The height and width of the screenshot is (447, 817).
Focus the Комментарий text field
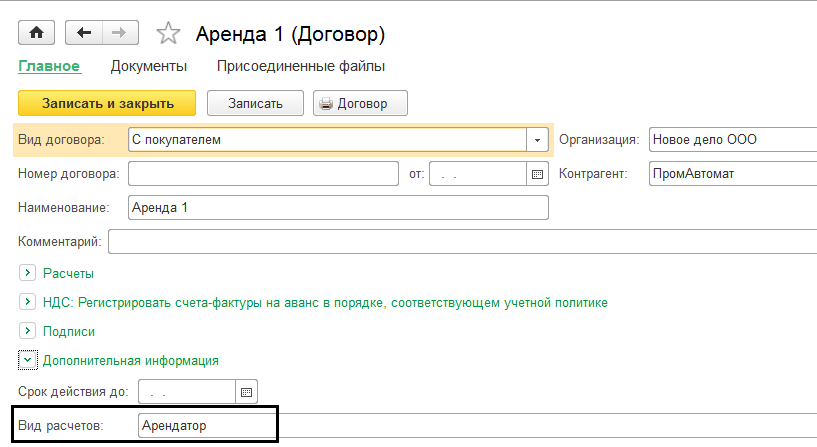460,241
